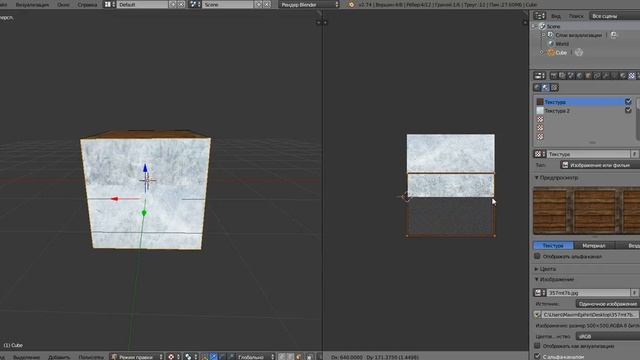Image resolution: width=640 pixels, height=360 pixels.
Task: Select the render layers row in outliner
Action: point(578,35)
